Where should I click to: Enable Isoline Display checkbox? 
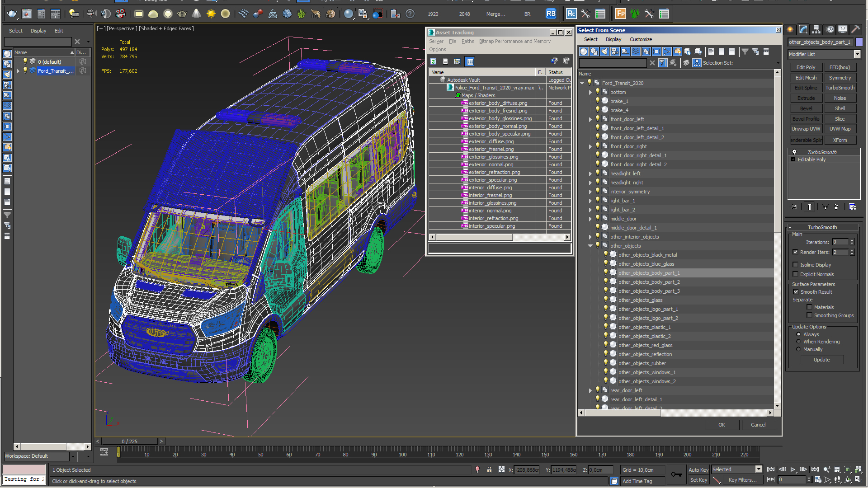pos(795,265)
